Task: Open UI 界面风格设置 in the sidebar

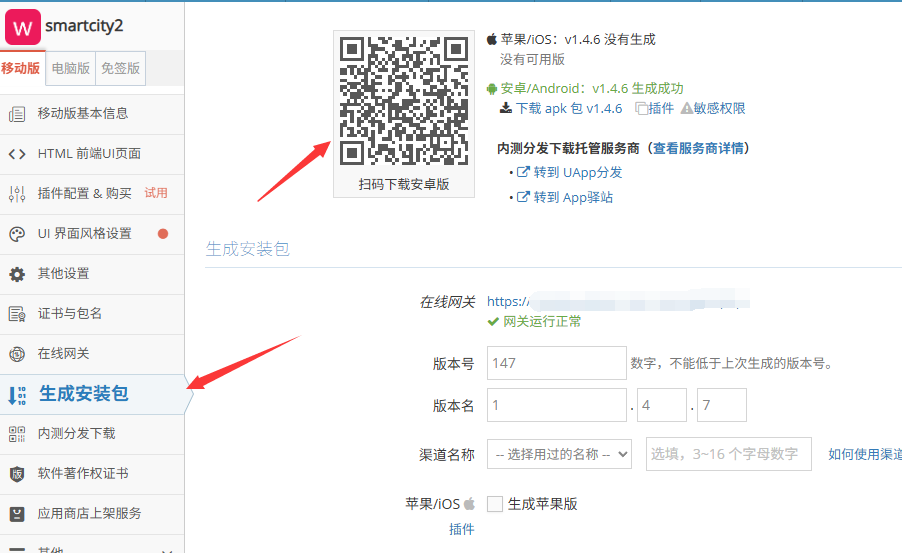Action: tap(84, 234)
